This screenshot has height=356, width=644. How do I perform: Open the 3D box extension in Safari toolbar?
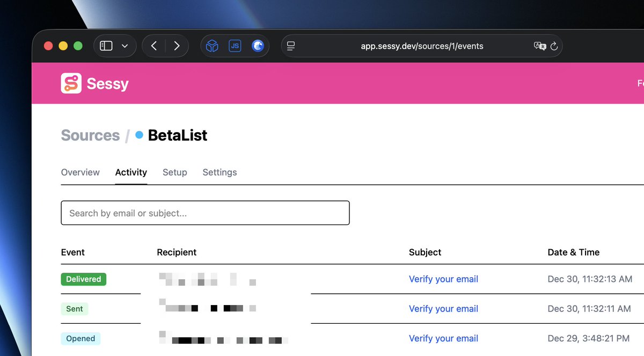coord(211,46)
